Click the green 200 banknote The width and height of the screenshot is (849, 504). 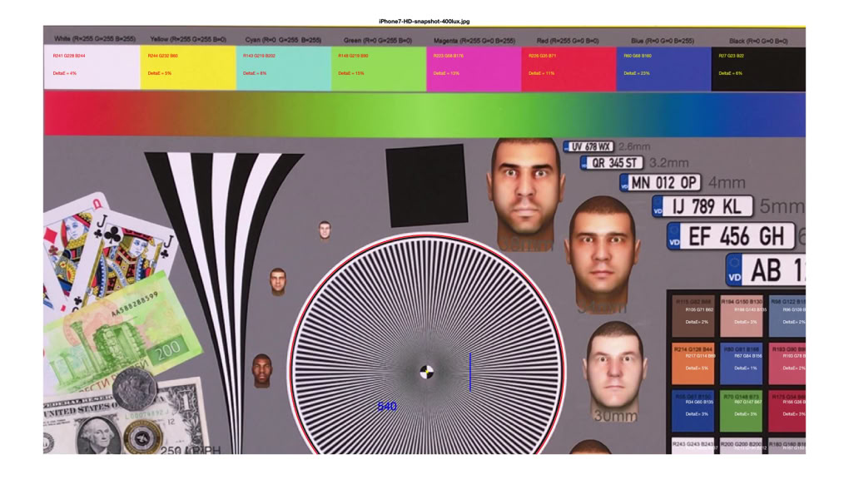tap(122, 333)
